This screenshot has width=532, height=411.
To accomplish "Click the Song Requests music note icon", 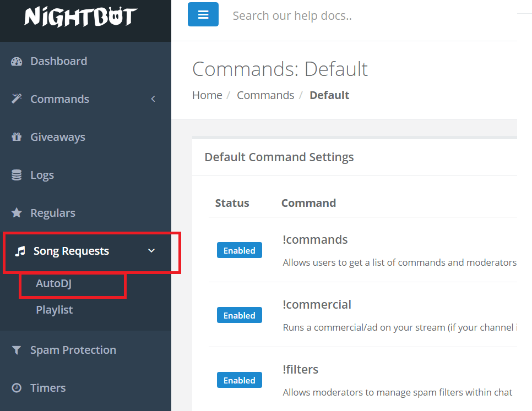I will pyautogui.click(x=20, y=251).
